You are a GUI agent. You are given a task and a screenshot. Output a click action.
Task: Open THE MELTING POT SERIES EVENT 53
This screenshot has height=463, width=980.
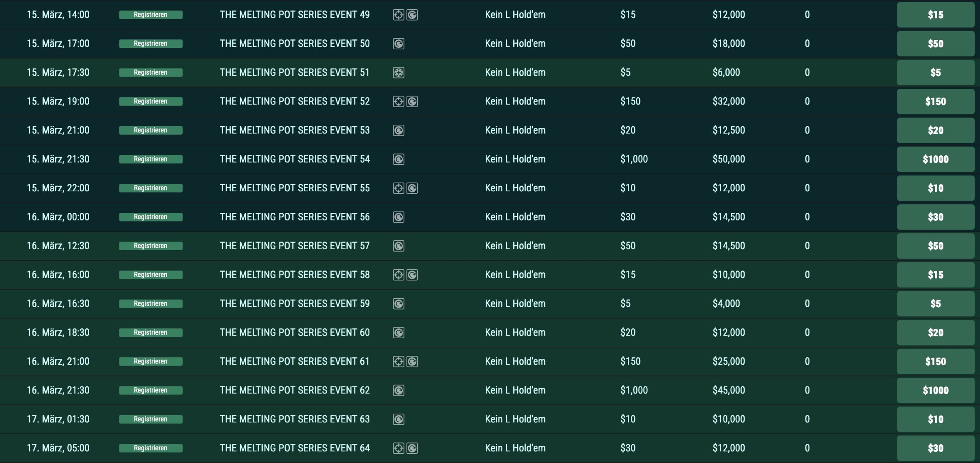294,130
